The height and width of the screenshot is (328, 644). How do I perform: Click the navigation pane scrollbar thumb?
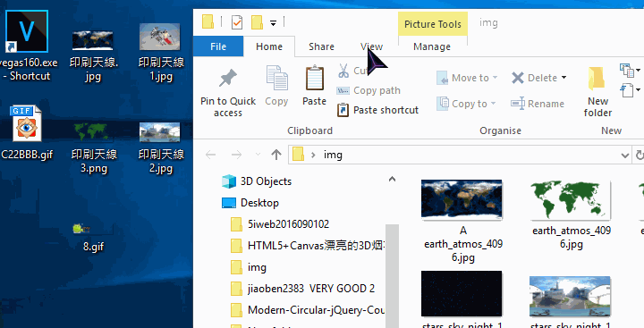393,275
